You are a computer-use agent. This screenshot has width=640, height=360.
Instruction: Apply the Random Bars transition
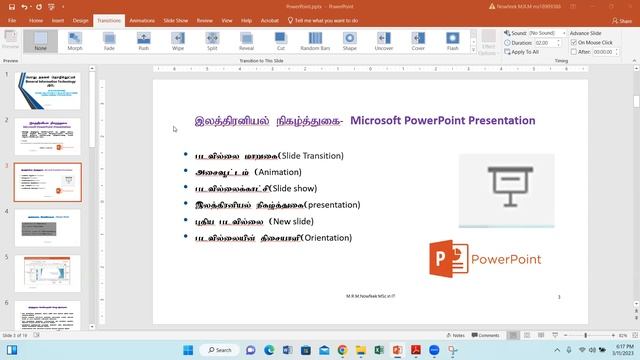click(x=315, y=41)
